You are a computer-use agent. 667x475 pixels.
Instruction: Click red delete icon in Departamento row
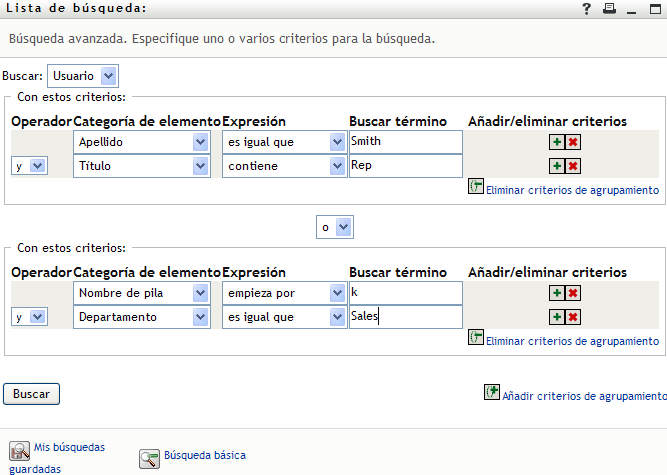(573, 317)
